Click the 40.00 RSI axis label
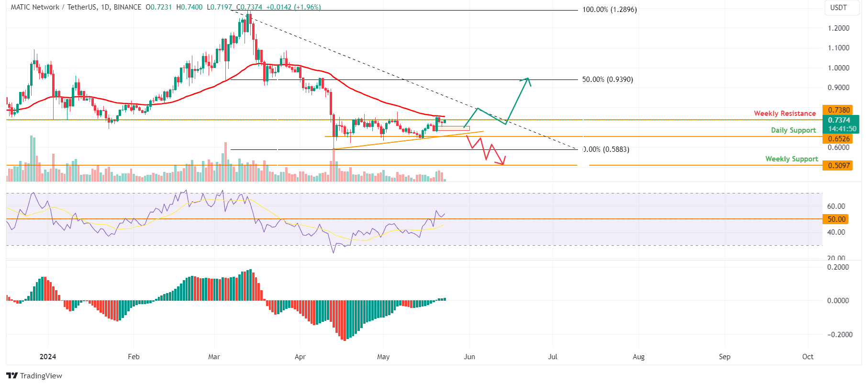 point(836,232)
